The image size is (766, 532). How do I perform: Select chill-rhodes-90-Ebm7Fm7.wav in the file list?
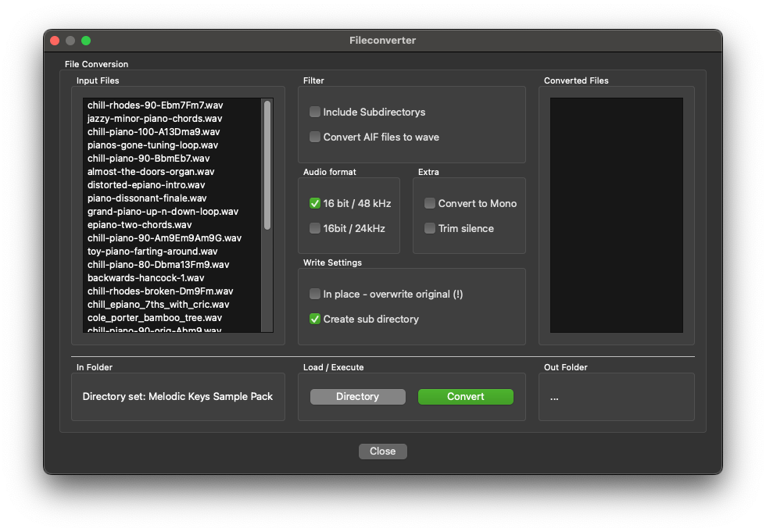coord(155,105)
